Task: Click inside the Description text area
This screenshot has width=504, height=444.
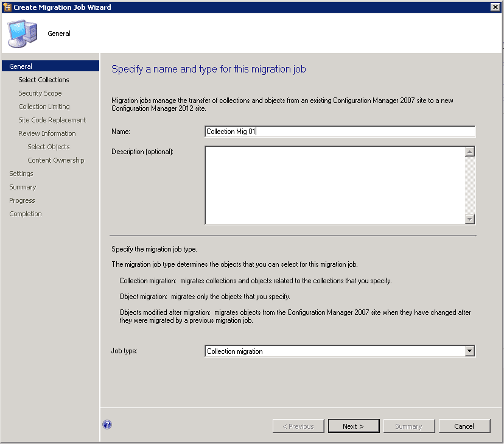Action: 335,185
